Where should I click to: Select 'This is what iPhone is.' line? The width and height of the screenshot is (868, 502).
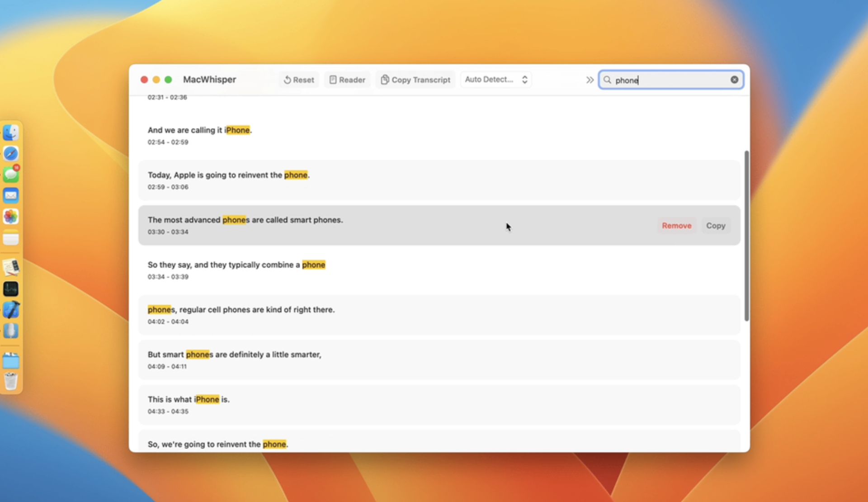tap(439, 404)
